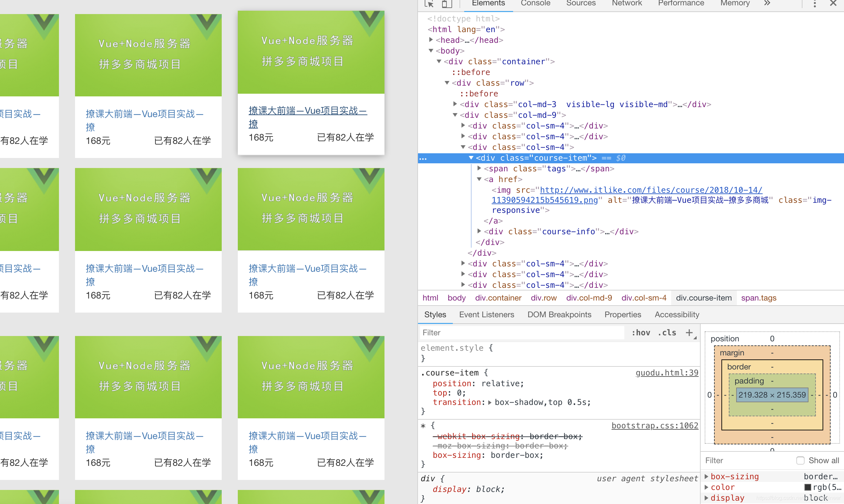
Task: Focus the Styles Filter input
Action: click(522, 333)
